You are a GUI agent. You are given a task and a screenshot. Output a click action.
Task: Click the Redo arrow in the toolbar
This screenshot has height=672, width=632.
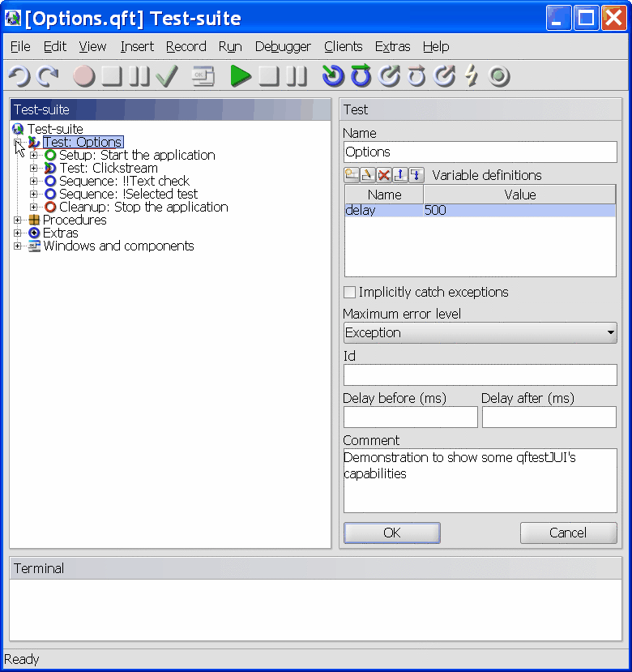pos(48,76)
